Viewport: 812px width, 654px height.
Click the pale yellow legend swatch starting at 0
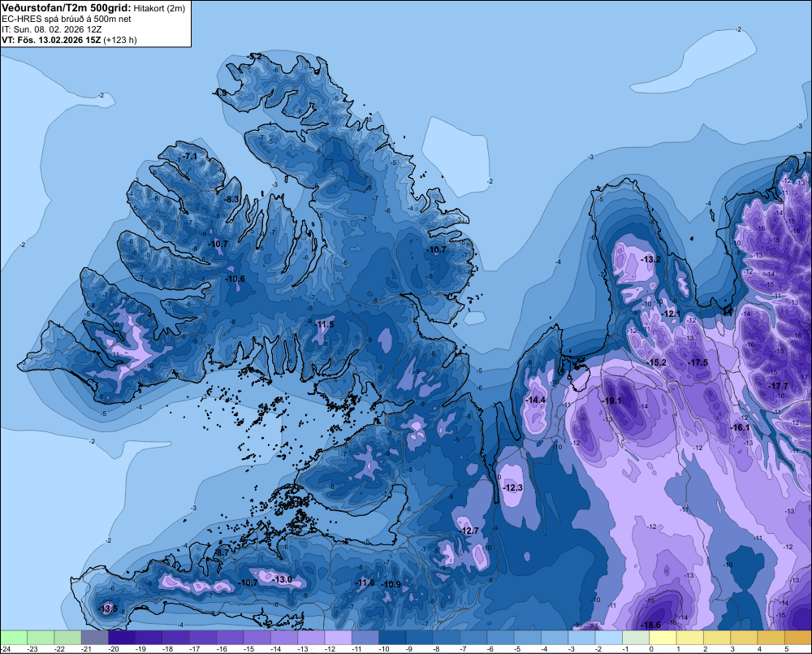pyautogui.click(x=663, y=638)
